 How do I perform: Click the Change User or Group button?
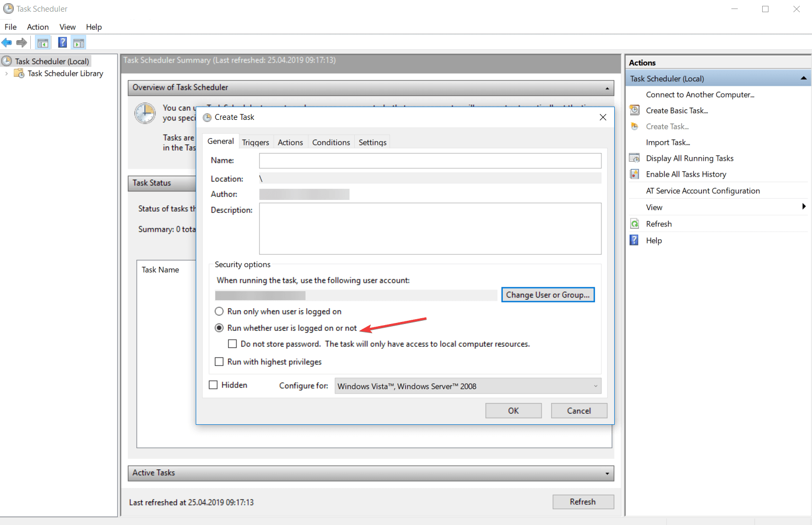(547, 294)
